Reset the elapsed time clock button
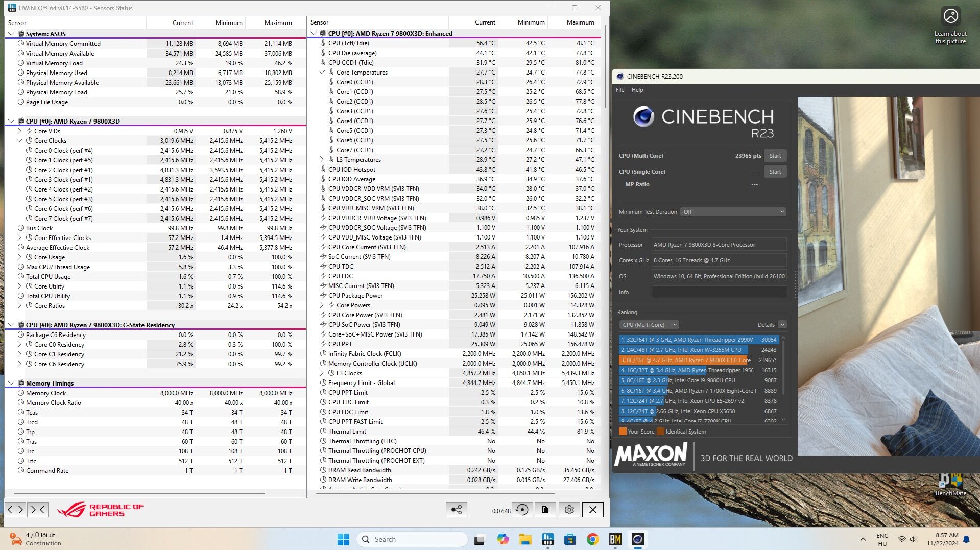This screenshot has width=980, height=550. click(522, 510)
